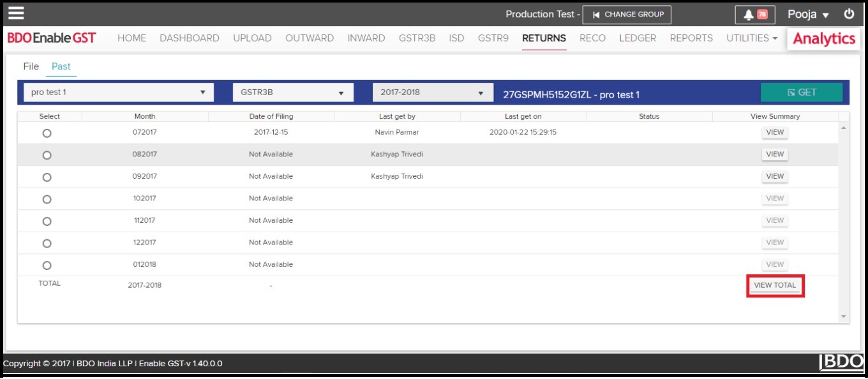Expand the Pooja user menu

(808, 14)
